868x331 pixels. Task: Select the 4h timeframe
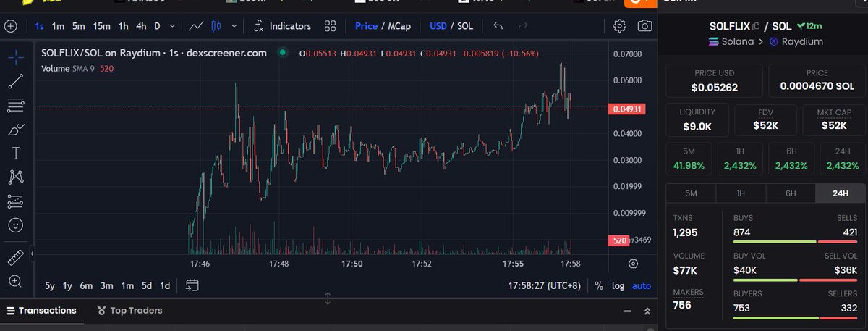pyautogui.click(x=141, y=26)
